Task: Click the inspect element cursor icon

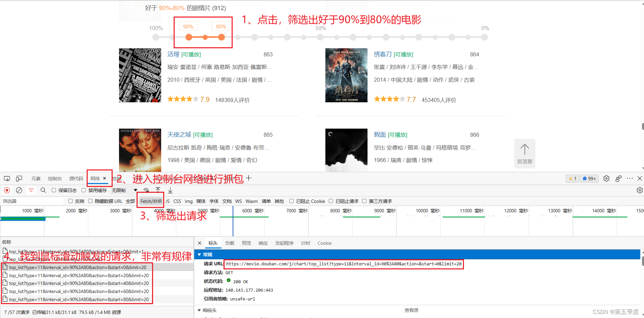Action: (7, 178)
